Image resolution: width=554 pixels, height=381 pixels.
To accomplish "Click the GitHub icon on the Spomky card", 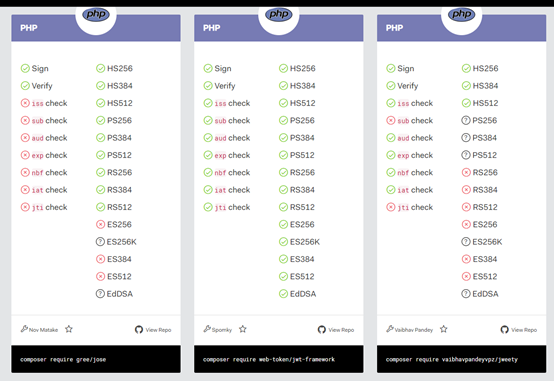I will (x=322, y=330).
